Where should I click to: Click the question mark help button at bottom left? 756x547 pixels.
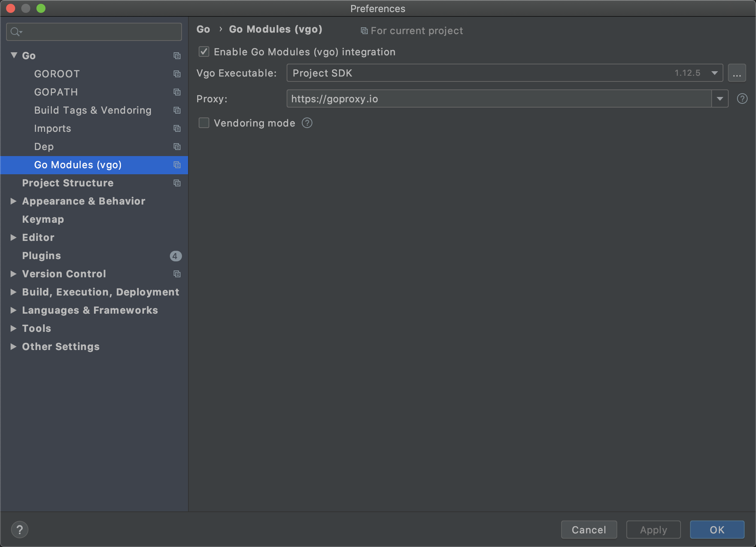click(x=20, y=529)
